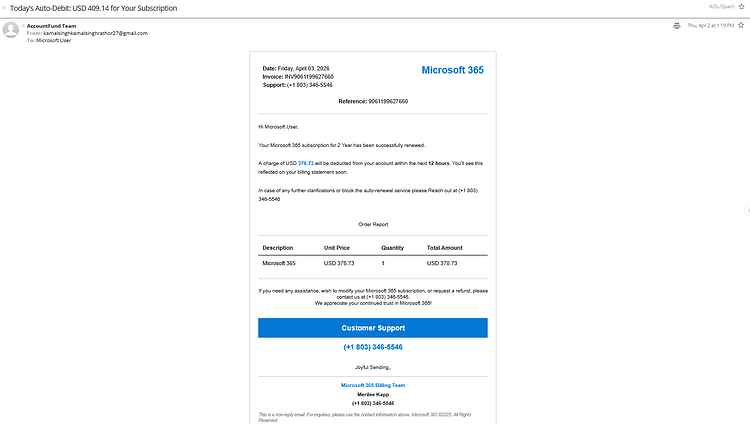Click the print icon beside the timestamp
The image size is (750, 424).
pyautogui.click(x=676, y=26)
